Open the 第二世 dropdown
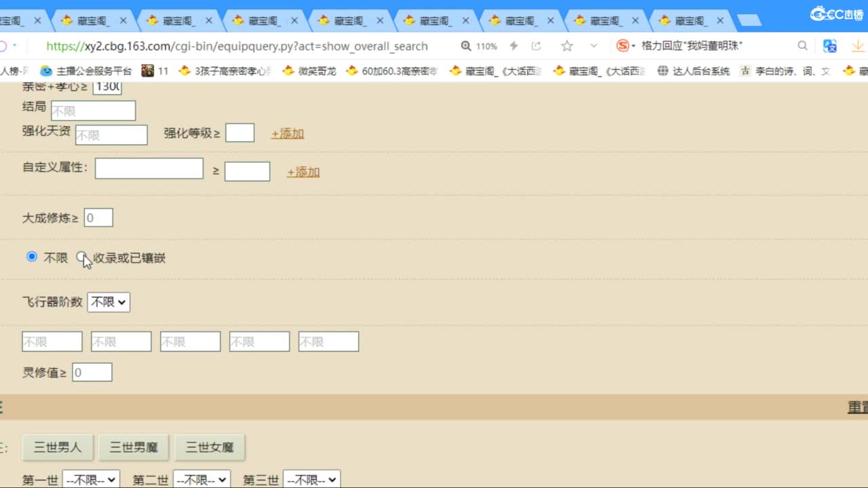 (x=201, y=479)
